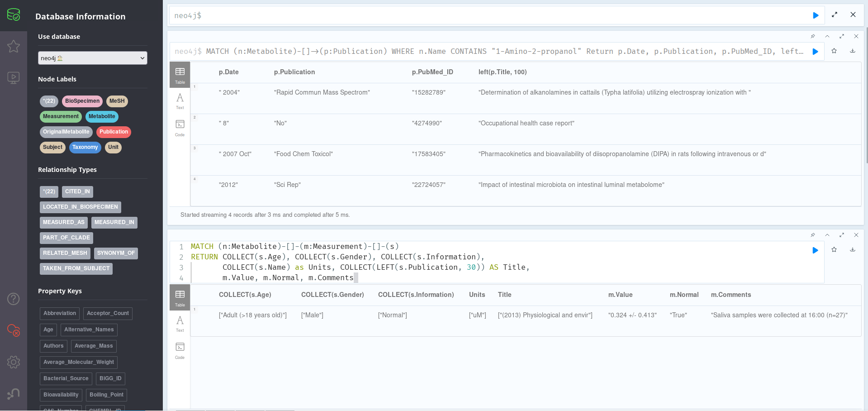Open the cloud sync error icon
868x411 pixels.
click(x=14, y=330)
